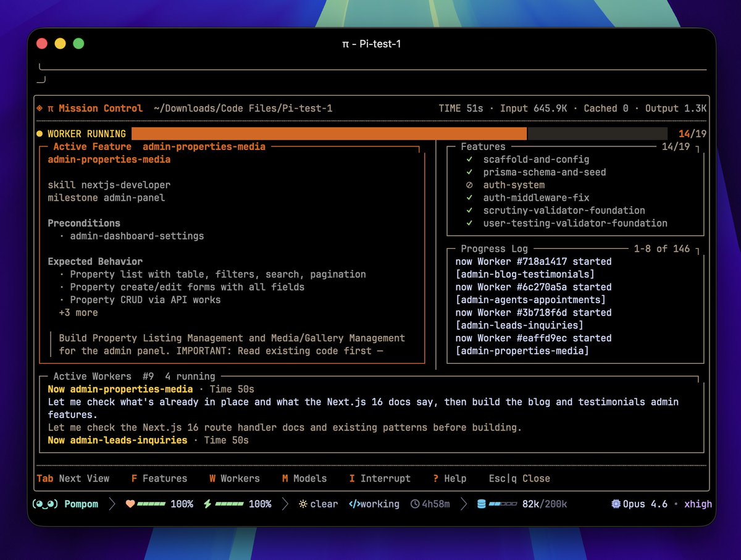The image size is (741, 560).
Task: Click the [admin-properties-media] log line
Action: [x=522, y=351]
